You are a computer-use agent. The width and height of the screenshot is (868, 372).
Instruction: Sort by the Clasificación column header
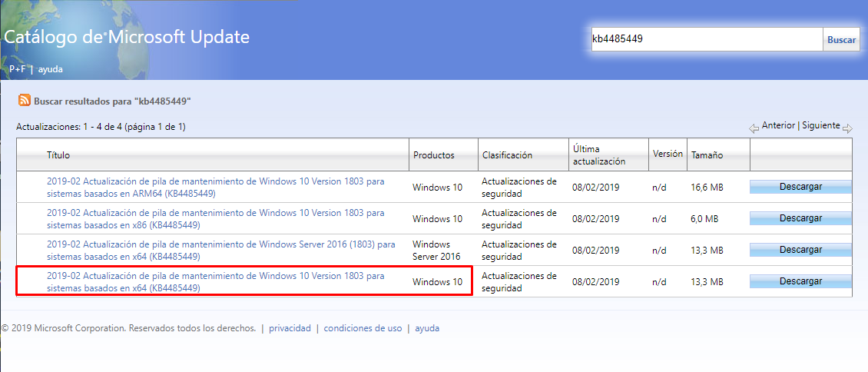(x=507, y=155)
